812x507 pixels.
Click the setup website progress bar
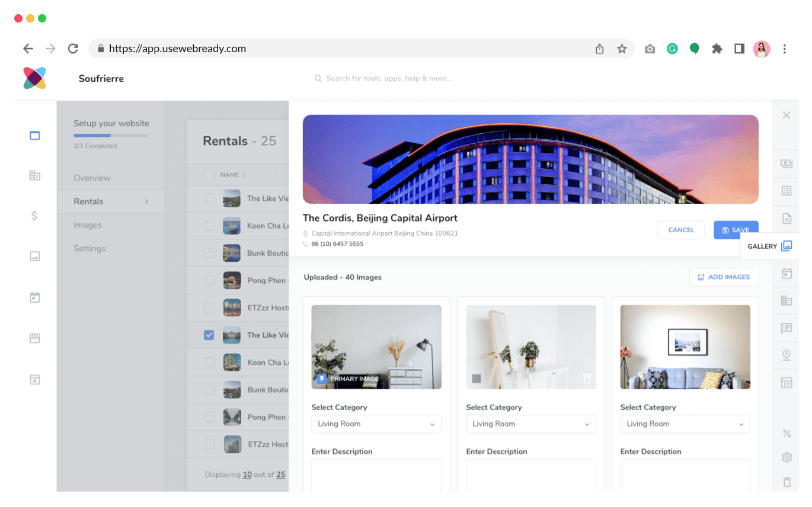(111, 136)
